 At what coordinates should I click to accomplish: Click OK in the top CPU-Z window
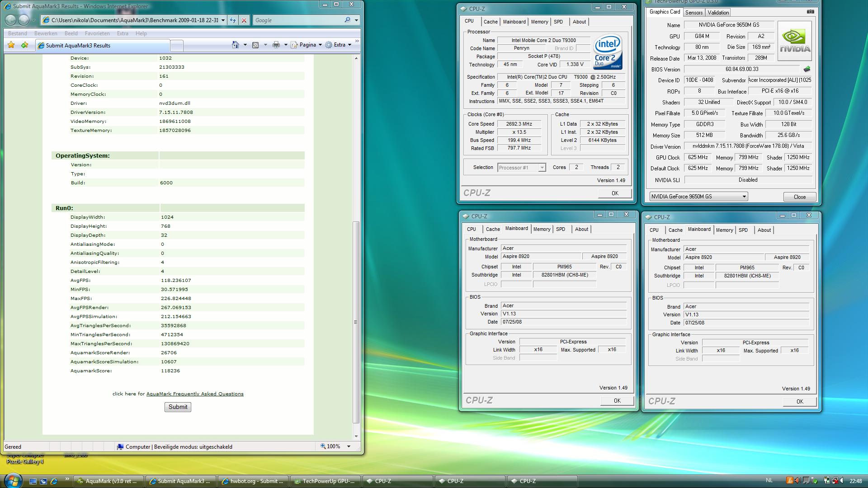point(615,193)
